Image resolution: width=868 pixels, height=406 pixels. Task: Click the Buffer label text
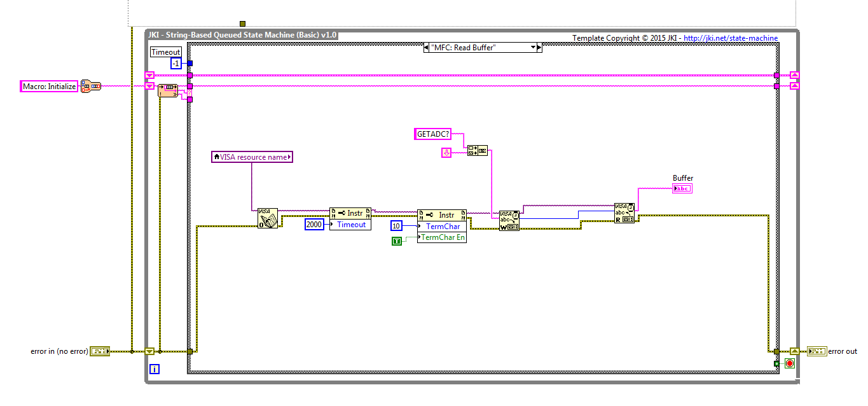[x=683, y=178]
